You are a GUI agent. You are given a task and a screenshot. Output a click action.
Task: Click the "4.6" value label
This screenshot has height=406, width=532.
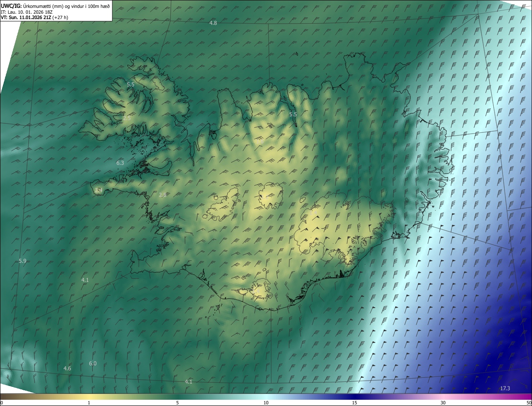[x=67, y=369]
